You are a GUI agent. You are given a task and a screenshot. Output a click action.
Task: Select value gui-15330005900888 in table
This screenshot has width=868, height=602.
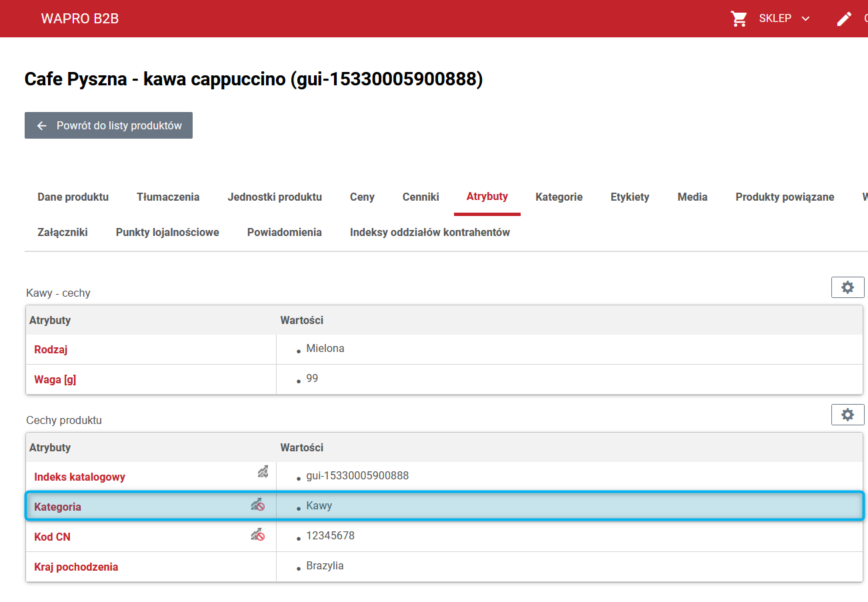click(x=357, y=475)
